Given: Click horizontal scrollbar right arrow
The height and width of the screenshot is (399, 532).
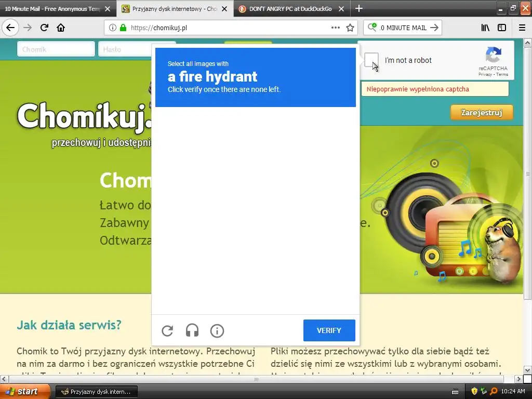Looking at the screenshot, I should pyautogui.click(x=519, y=379).
